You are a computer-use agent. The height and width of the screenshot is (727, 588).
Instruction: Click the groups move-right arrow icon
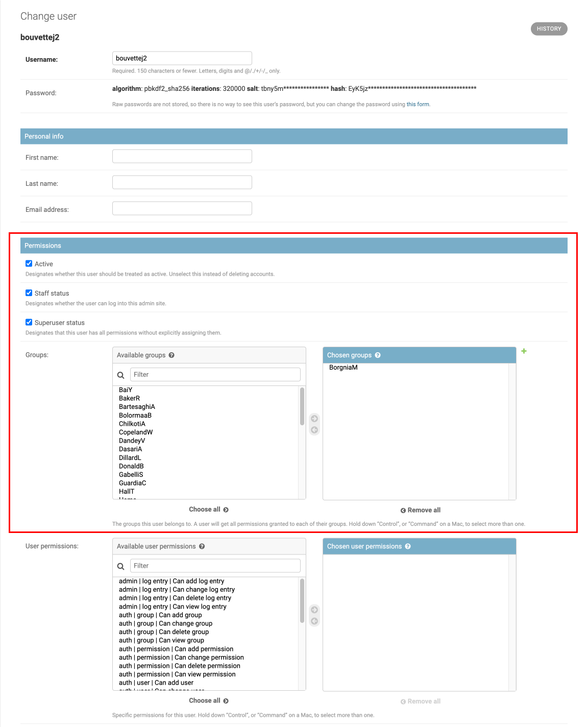pos(314,419)
